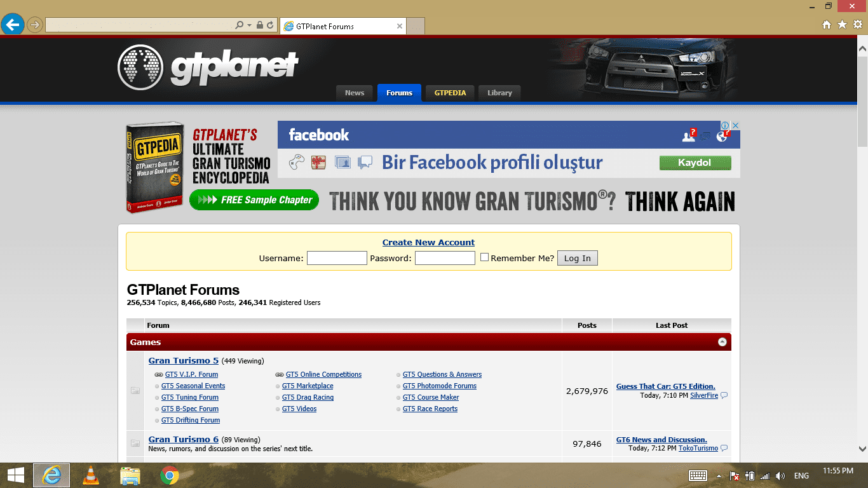Screen dimensions: 868x488
Task: Enable the Remember Me checkbox
Action: pos(484,257)
